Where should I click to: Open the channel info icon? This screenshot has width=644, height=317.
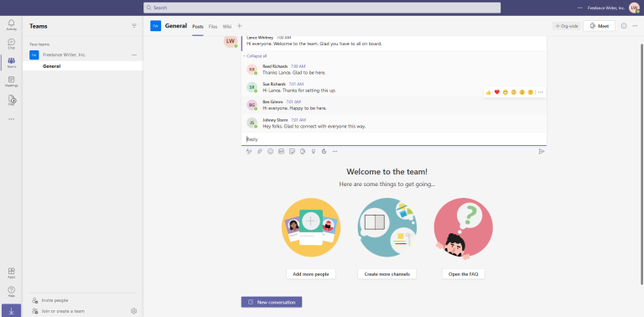624,26
